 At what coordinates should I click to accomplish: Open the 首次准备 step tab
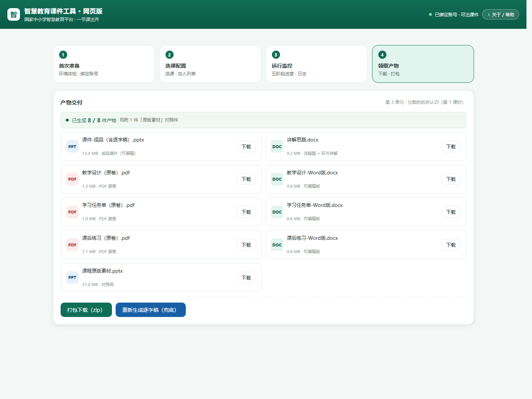(104, 64)
